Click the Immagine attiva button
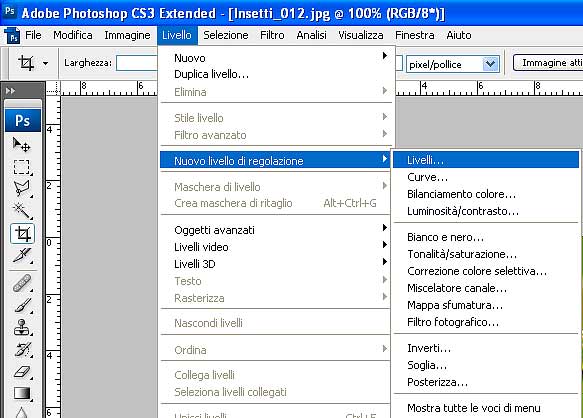Viewport: 583px width, 418px height. 548,62
